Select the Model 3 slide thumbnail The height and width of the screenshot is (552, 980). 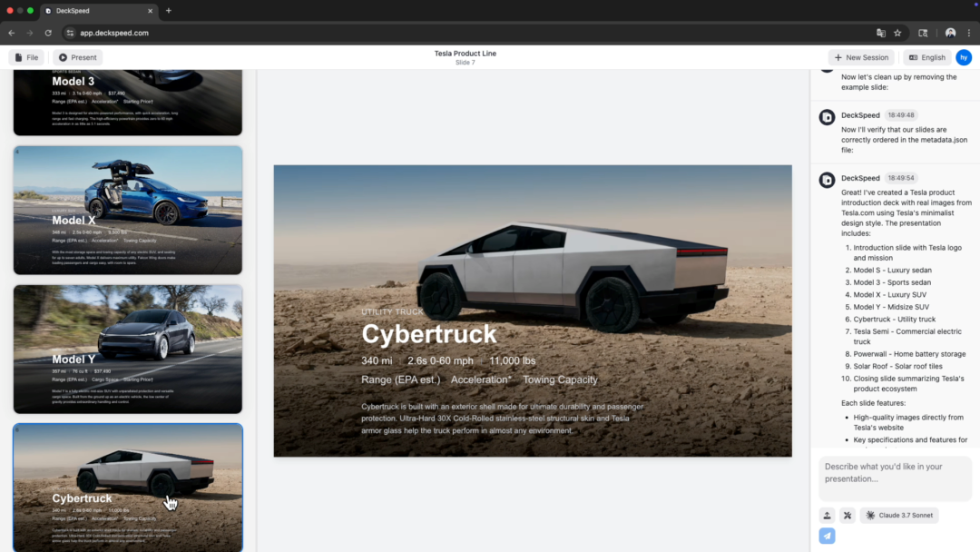[128, 102]
